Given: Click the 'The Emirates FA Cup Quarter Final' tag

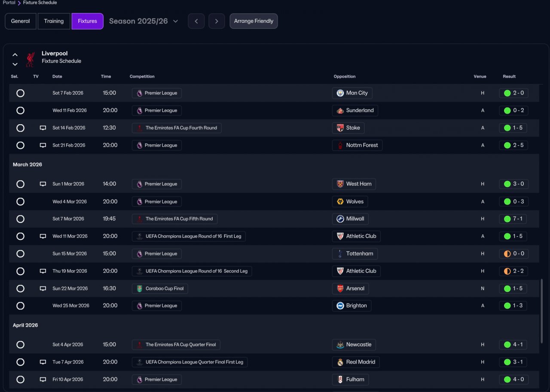Looking at the screenshot, I should point(176,345).
